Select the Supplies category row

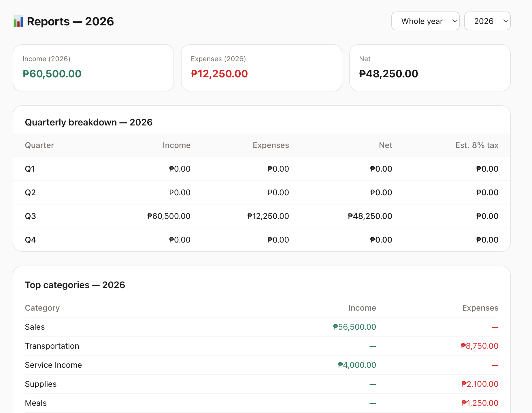tap(262, 384)
